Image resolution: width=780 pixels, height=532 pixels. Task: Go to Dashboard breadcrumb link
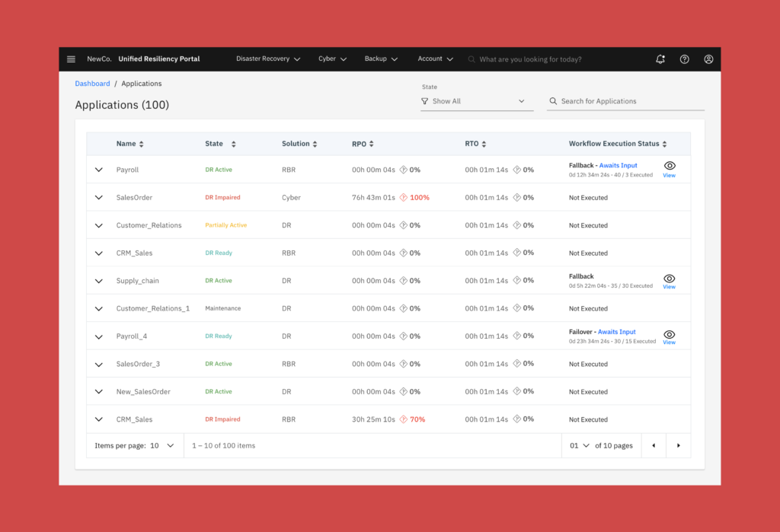[92, 84]
